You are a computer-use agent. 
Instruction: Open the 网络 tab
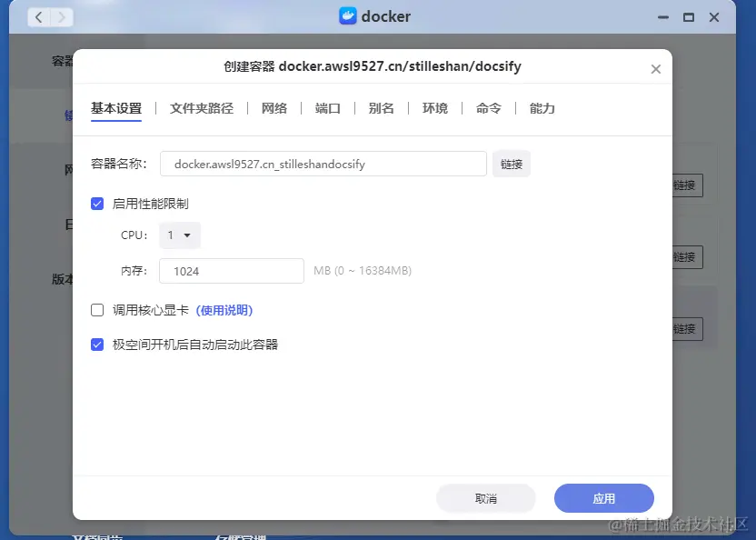click(274, 108)
